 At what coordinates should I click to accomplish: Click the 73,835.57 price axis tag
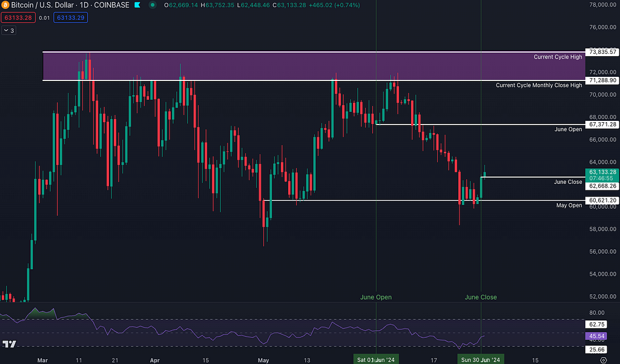[602, 52]
